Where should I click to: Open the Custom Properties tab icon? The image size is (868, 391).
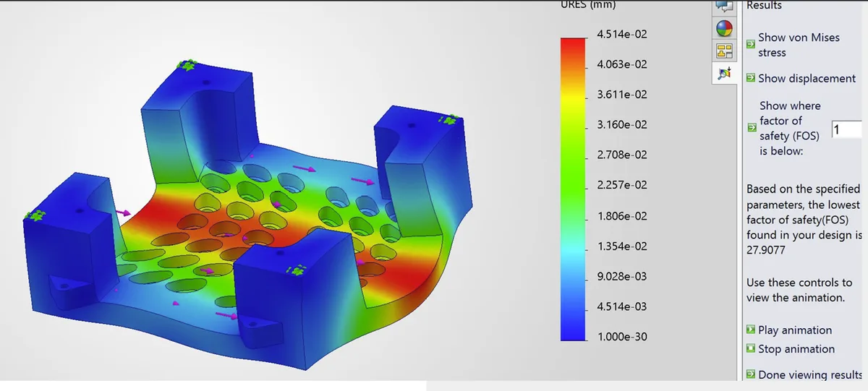click(724, 51)
